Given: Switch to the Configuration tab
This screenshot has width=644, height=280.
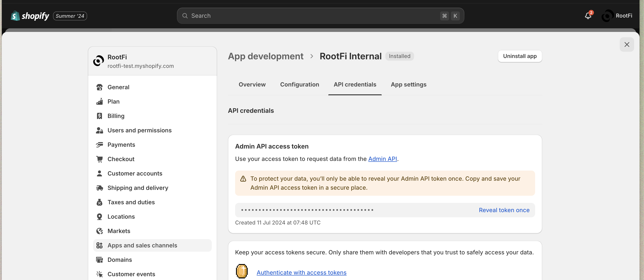Looking at the screenshot, I should click(x=300, y=84).
